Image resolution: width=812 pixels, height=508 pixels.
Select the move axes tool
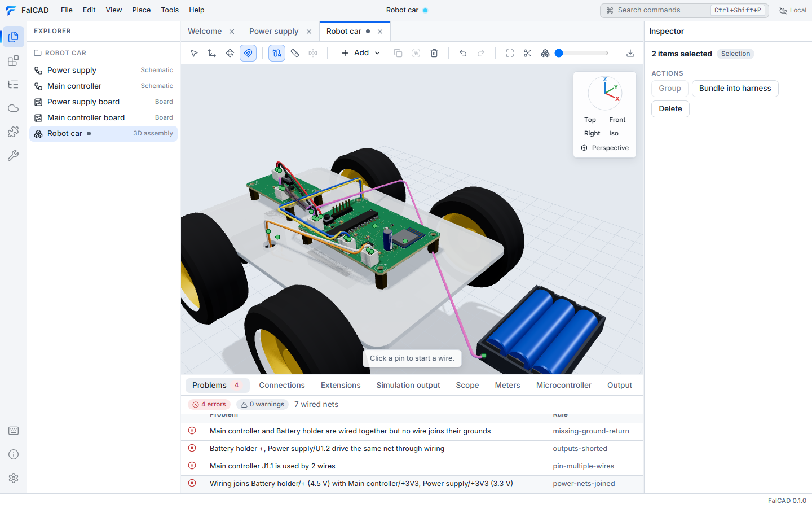(x=212, y=53)
